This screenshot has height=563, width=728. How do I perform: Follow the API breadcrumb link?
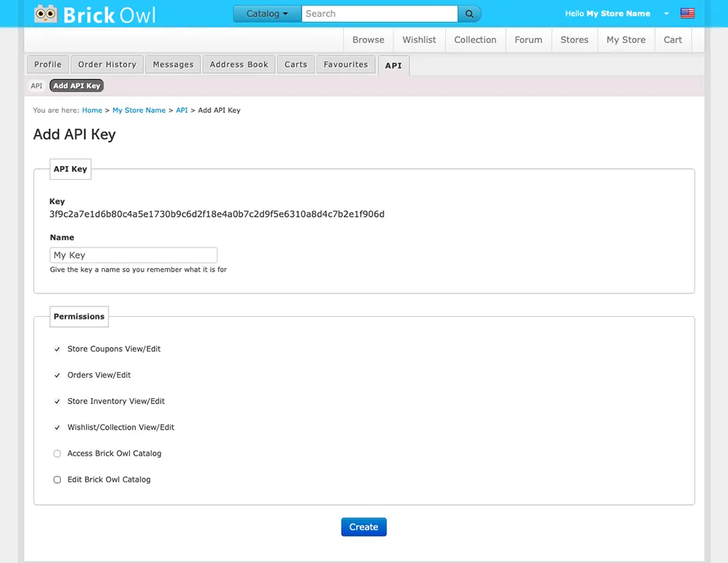[x=182, y=110]
